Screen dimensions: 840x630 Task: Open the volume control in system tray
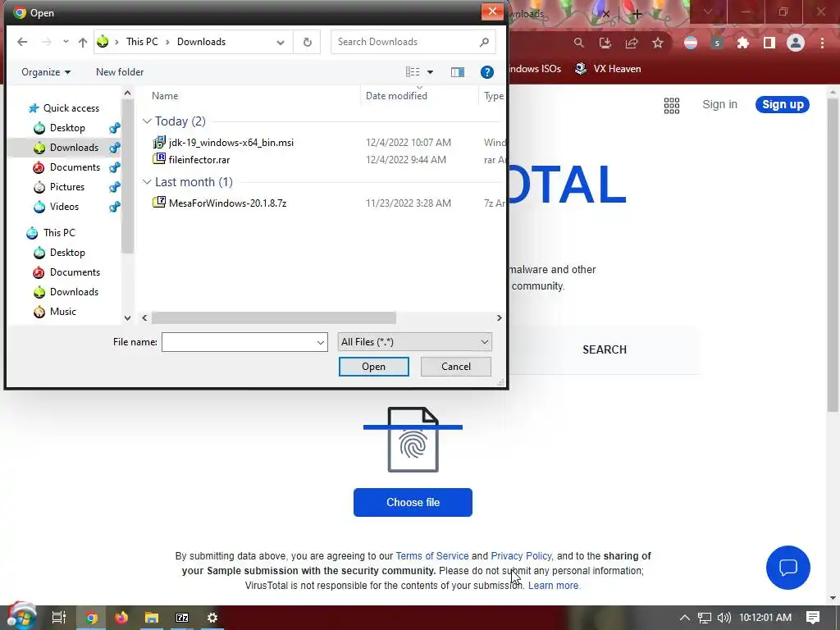click(724, 618)
